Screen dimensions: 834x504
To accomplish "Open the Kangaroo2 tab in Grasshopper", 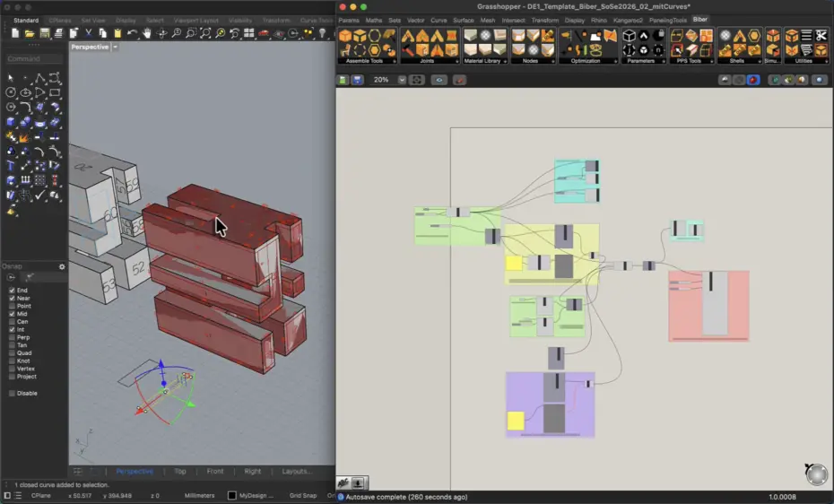I will click(628, 21).
